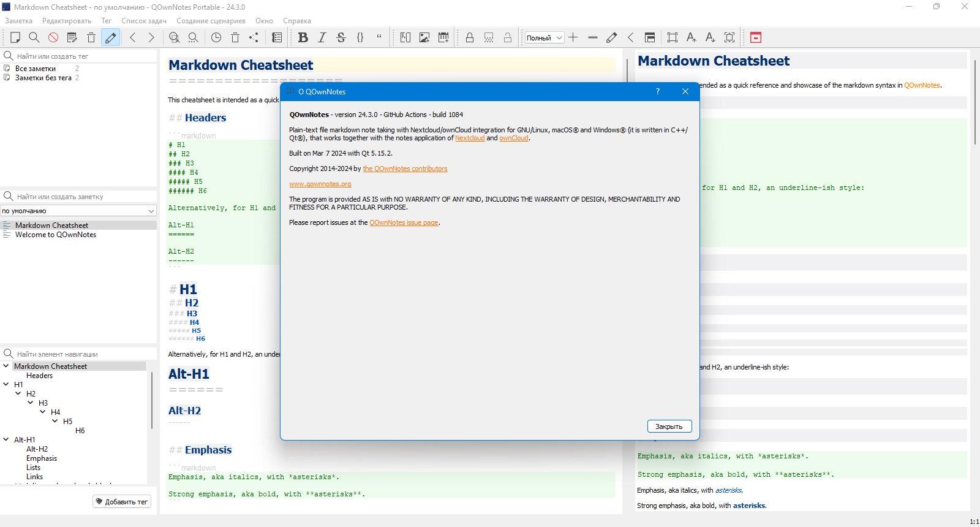This screenshot has width=980, height=527.
Task: Click the decrypt note open-lock icon
Action: click(508, 37)
